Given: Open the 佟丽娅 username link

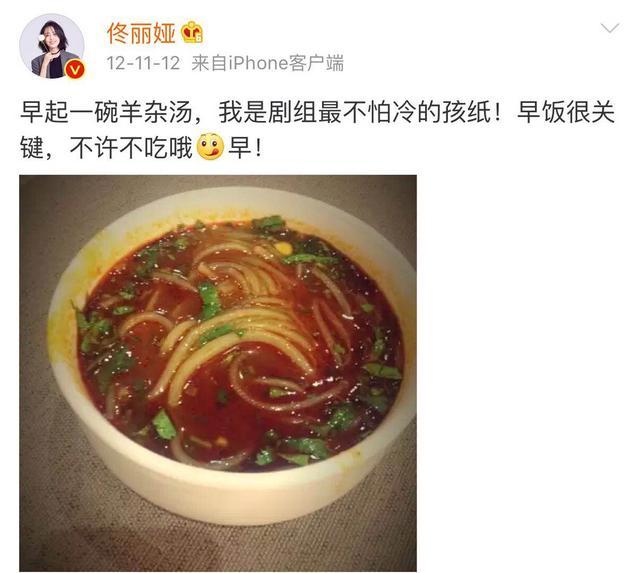Looking at the screenshot, I should [x=142, y=33].
